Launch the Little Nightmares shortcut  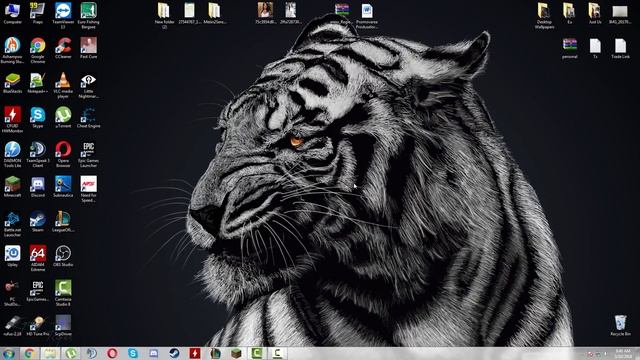pos(89,85)
